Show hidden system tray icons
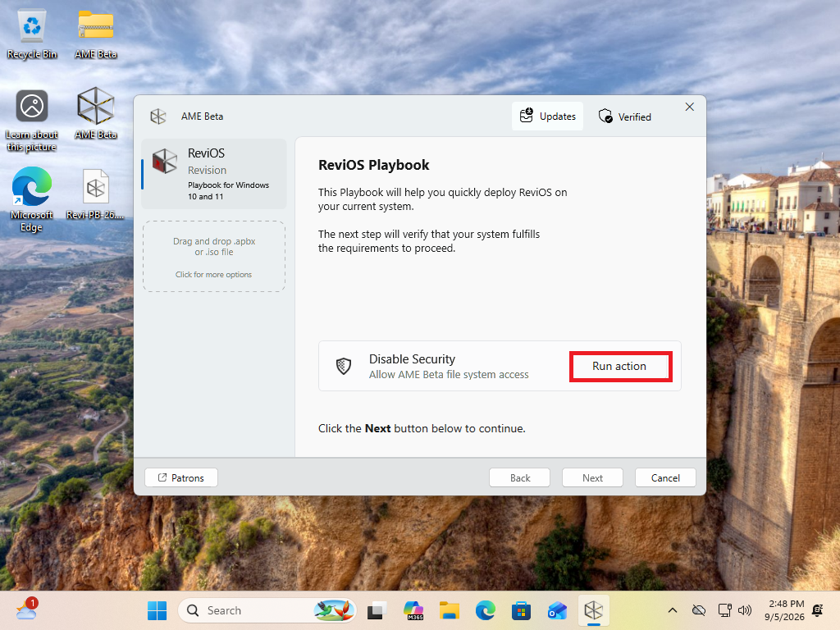 673,610
